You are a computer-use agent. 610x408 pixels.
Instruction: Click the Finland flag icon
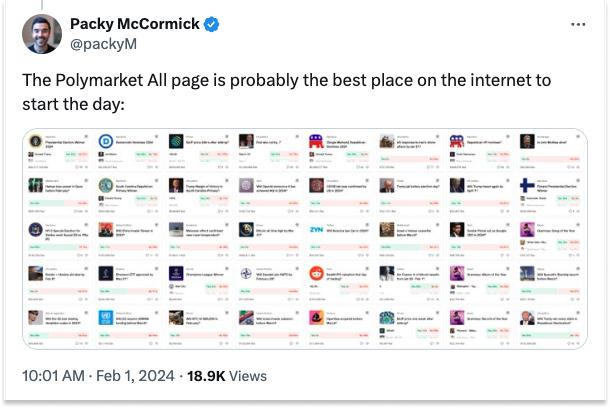tap(528, 186)
